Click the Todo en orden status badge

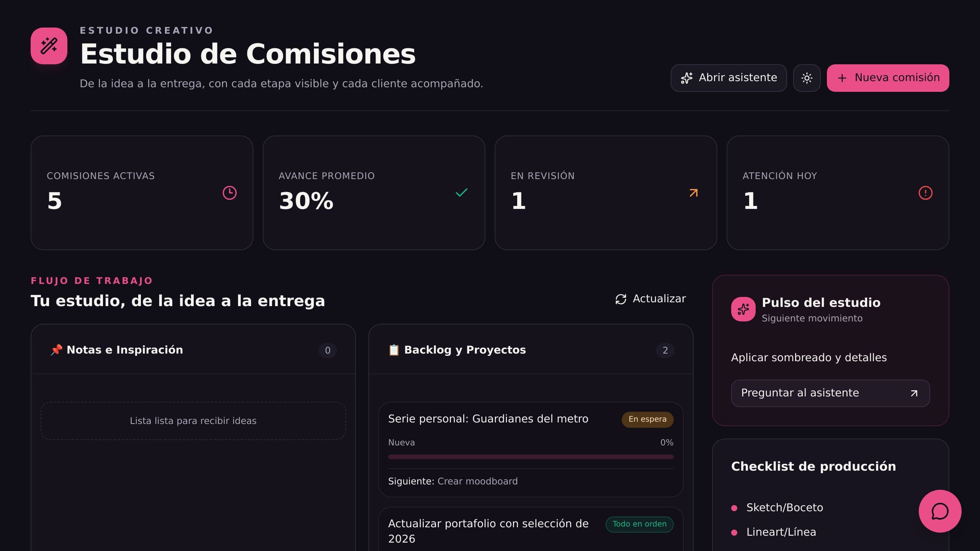(x=639, y=524)
